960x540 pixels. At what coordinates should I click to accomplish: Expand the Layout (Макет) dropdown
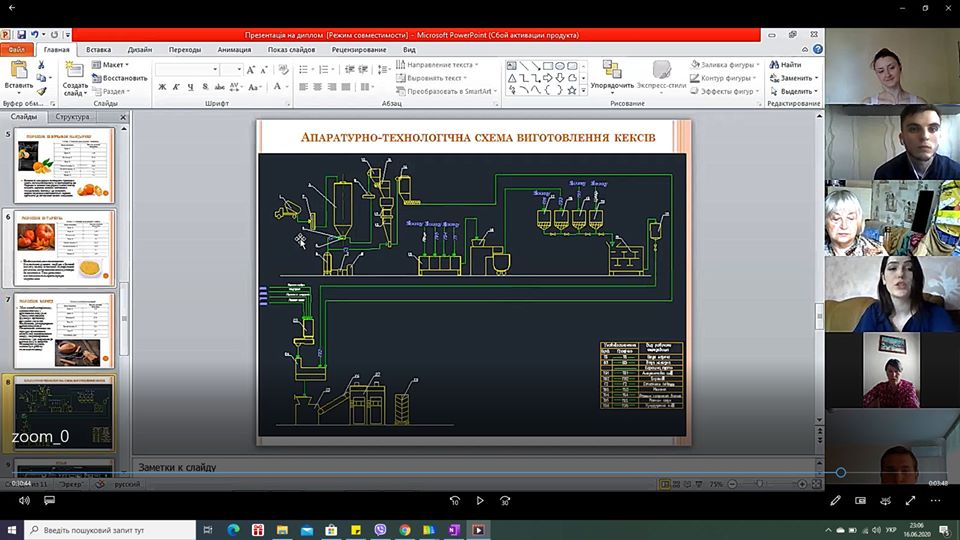tap(113, 64)
